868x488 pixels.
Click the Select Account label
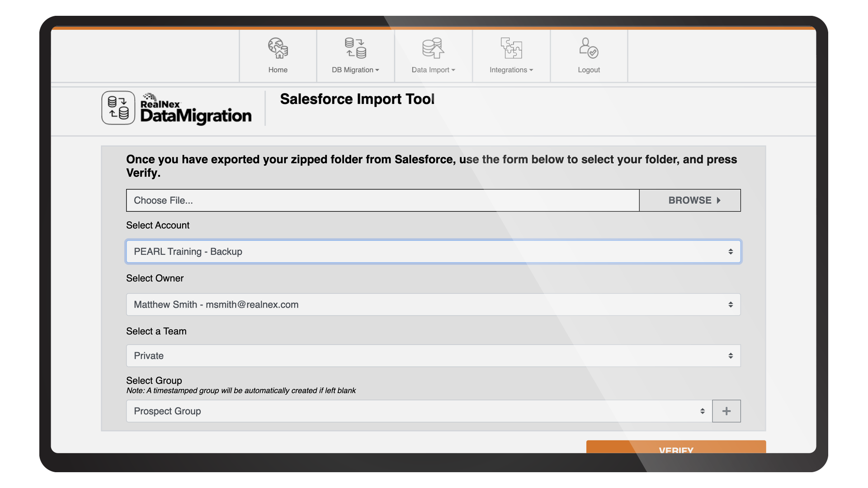(158, 225)
